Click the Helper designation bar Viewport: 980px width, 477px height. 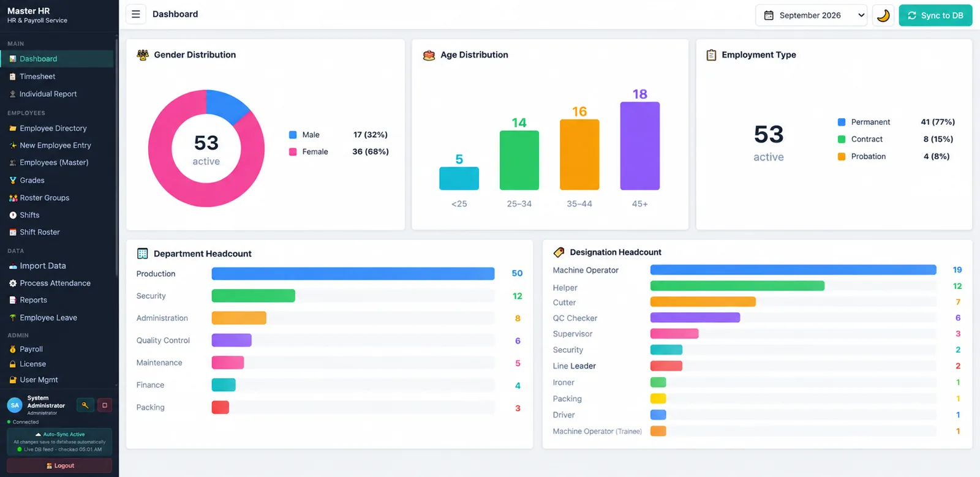tap(737, 285)
